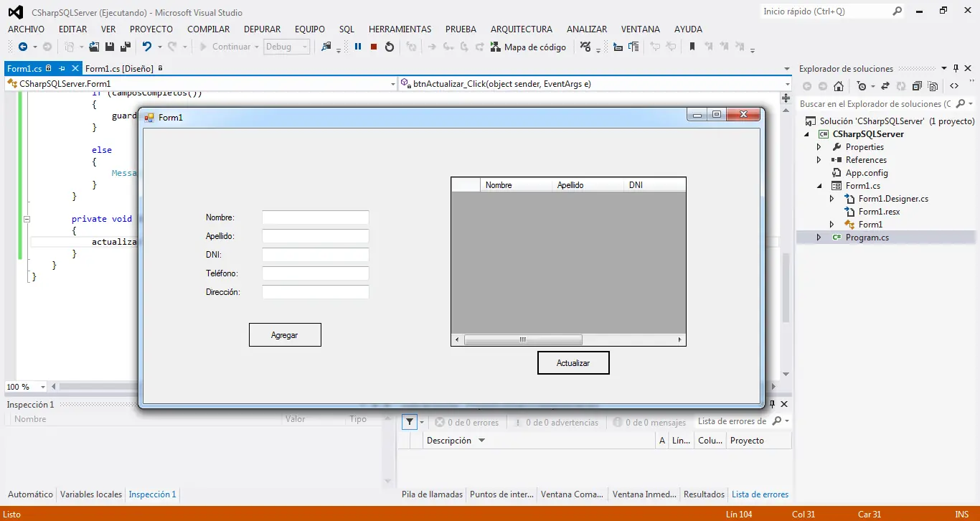Screen dimensions: 980x521
Task: Toggle the '0 de 0 advertencias' filter
Action: pyautogui.click(x=556, y=423)
